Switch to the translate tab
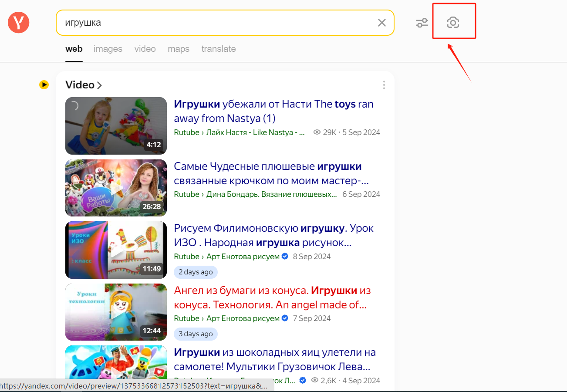 tap(219, 49)
